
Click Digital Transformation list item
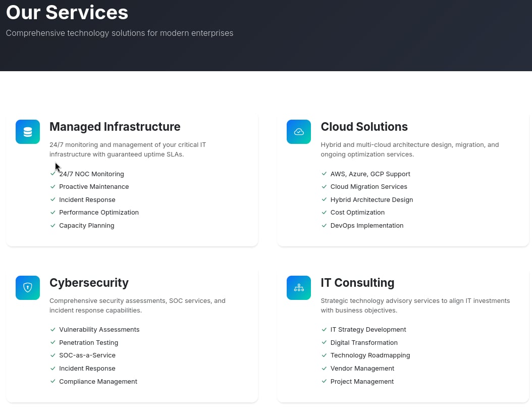tap(364, 343)
